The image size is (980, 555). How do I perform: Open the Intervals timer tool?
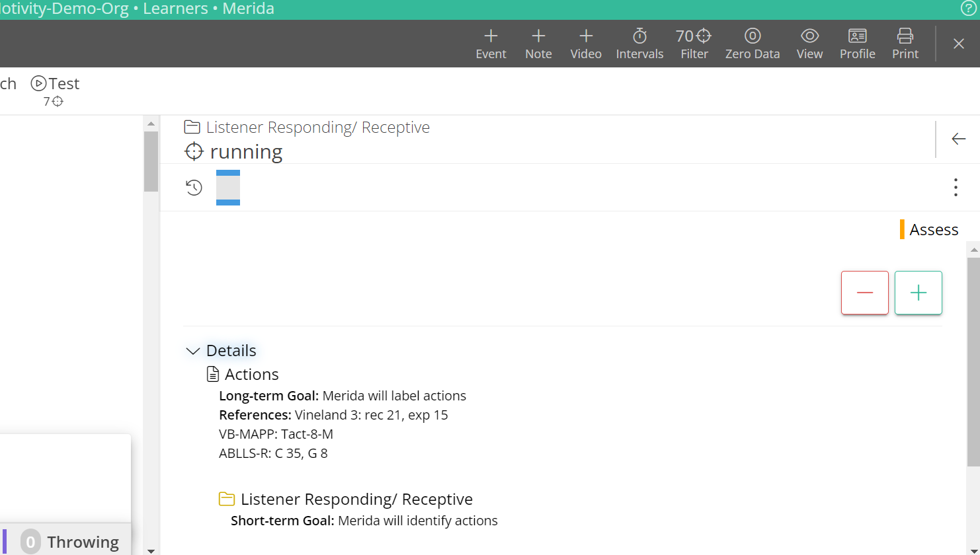(639, 43)
